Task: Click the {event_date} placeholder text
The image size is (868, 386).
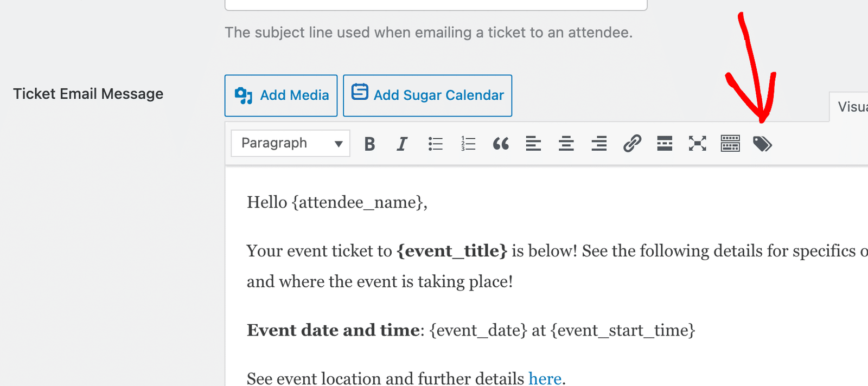Action: (x=478, y=330)
